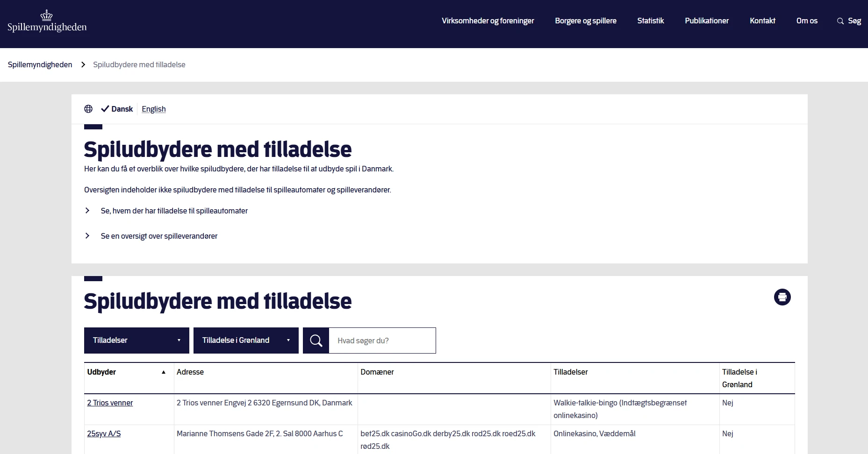The height and width of the screenshot is (454, 868).
Task: Open Virksomheder og foreninger menu
Action: (x=488, y=21)
